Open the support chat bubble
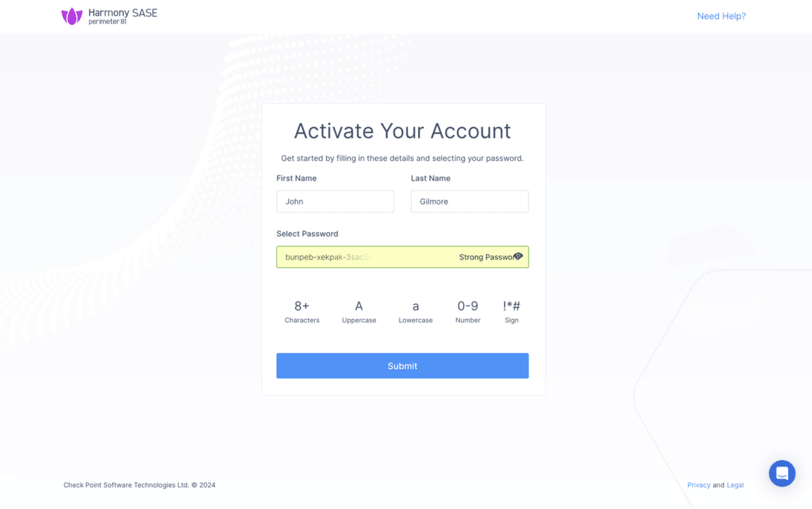The image size is (812, 509). 782,473
